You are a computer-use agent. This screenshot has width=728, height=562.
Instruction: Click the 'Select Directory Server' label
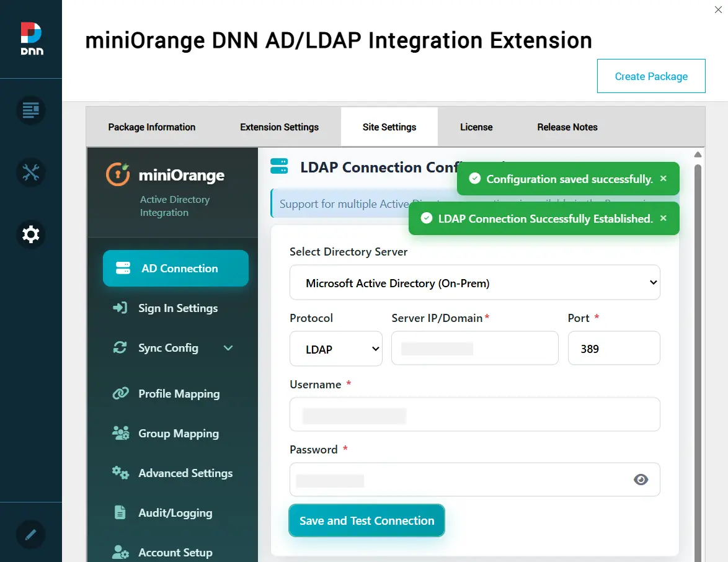348,251
